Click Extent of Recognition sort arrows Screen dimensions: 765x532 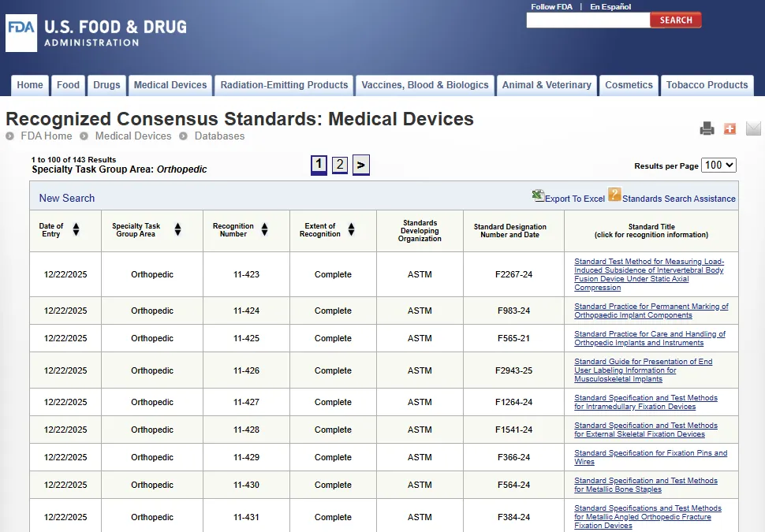tap(351, 229)
